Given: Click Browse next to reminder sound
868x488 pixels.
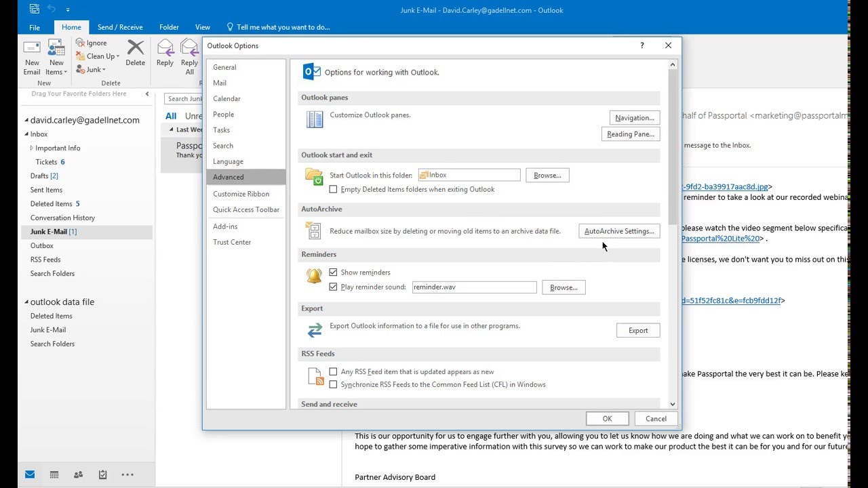Looking at the screenshot, I should click(564, 287).
